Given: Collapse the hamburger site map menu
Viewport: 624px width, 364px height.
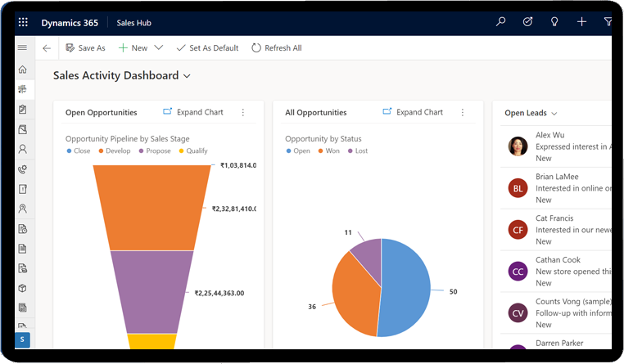Looking at the screenshot, I should tap(23, 48).
